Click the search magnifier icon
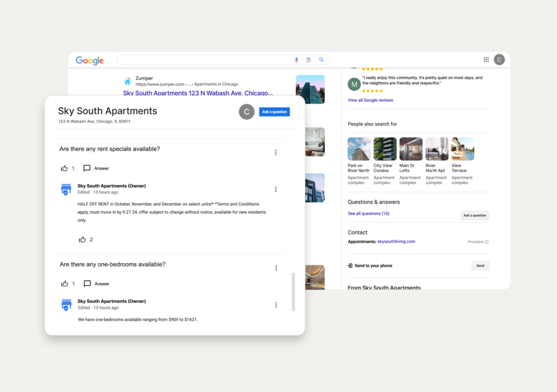The image size is (557, 392). click(x=321, y=60)
